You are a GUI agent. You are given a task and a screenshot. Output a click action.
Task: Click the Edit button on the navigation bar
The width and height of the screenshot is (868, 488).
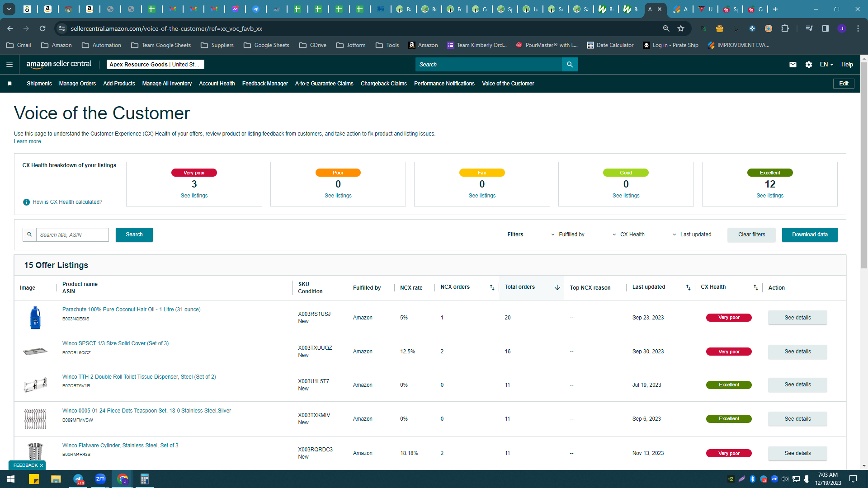tap(844, 84)
